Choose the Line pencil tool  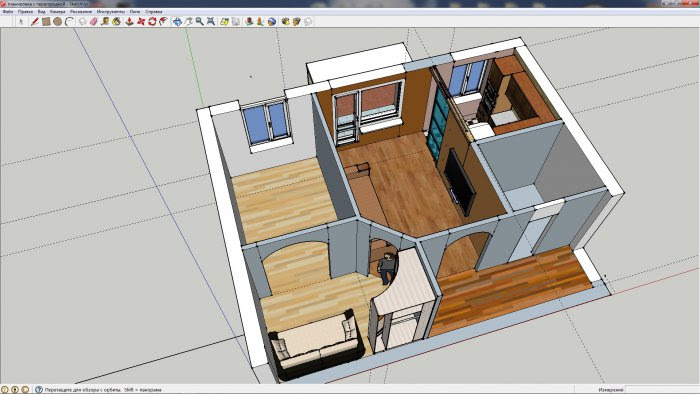pyautogui.click(x=34, y=21)
